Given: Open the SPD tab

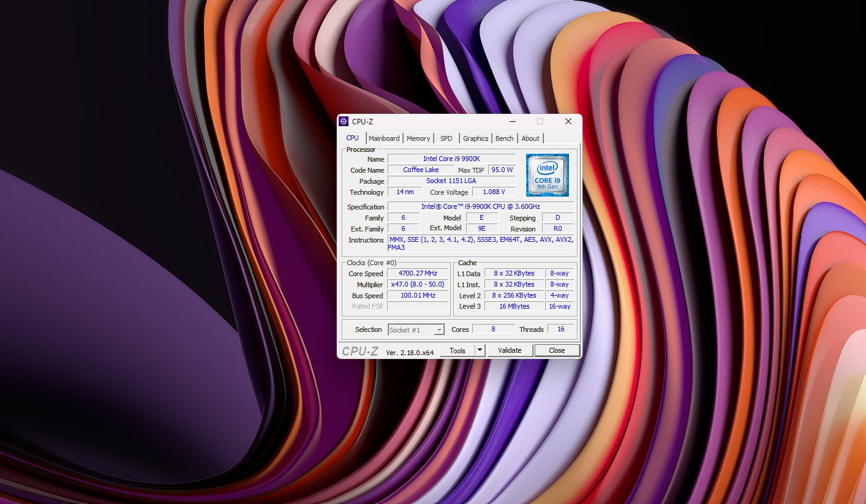Looking at the screenshot, I should pyautogui.click(x=446, y=138).
